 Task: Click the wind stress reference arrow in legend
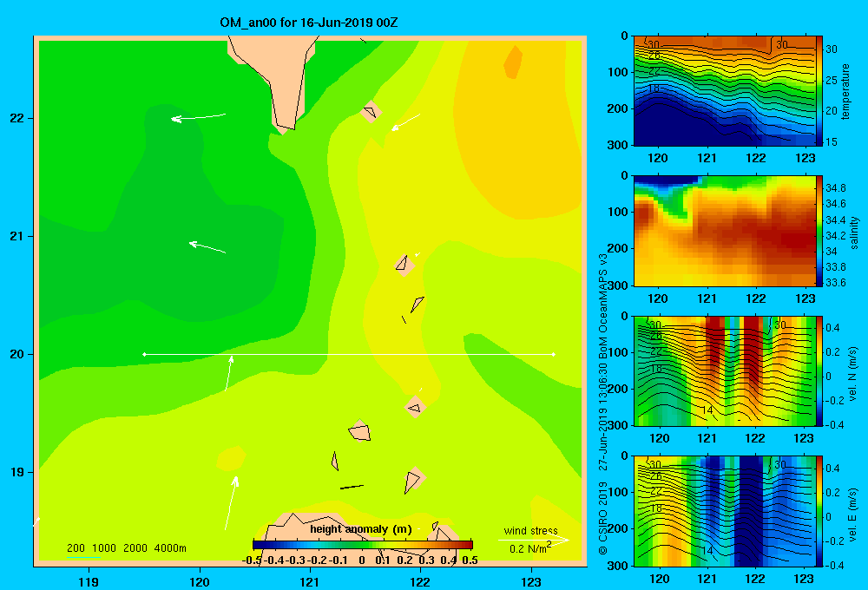pos(534,540)
